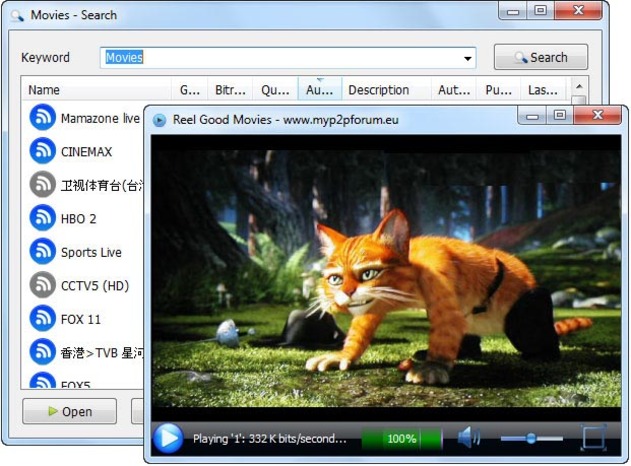The height and width of the screenshot is (466, 631).
Task: Click the gray feed icon beside CCTV5 (HD)
Action: (x=42, y=285)
